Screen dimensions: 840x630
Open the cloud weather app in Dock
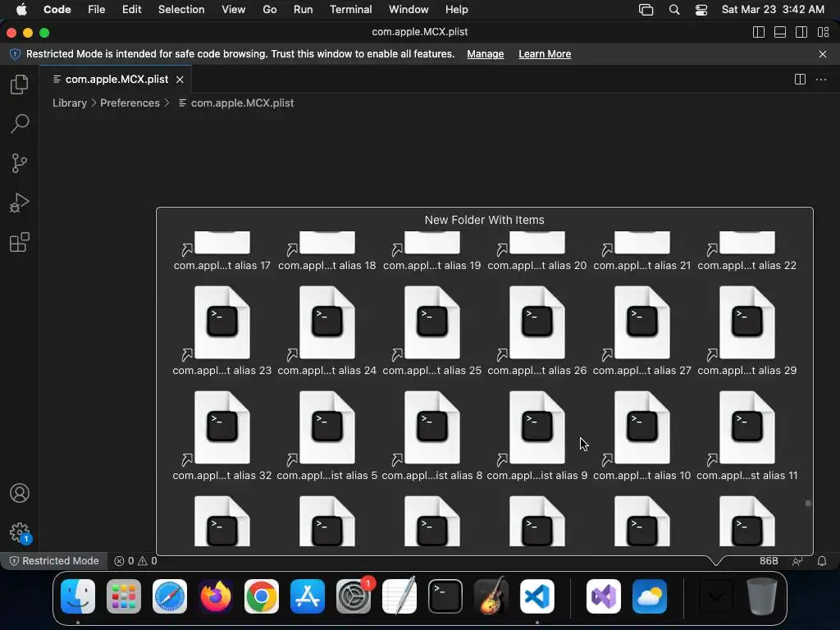click(x=650, y=596)
